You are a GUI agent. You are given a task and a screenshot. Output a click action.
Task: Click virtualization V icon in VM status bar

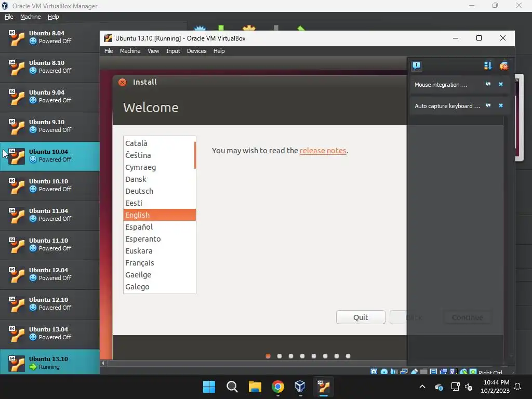point(453,372)
